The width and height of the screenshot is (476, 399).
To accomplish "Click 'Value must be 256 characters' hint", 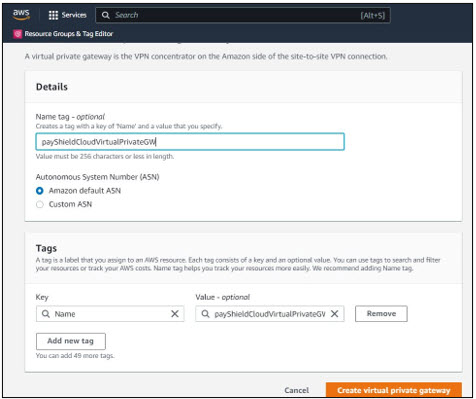I will coord(105,156).
